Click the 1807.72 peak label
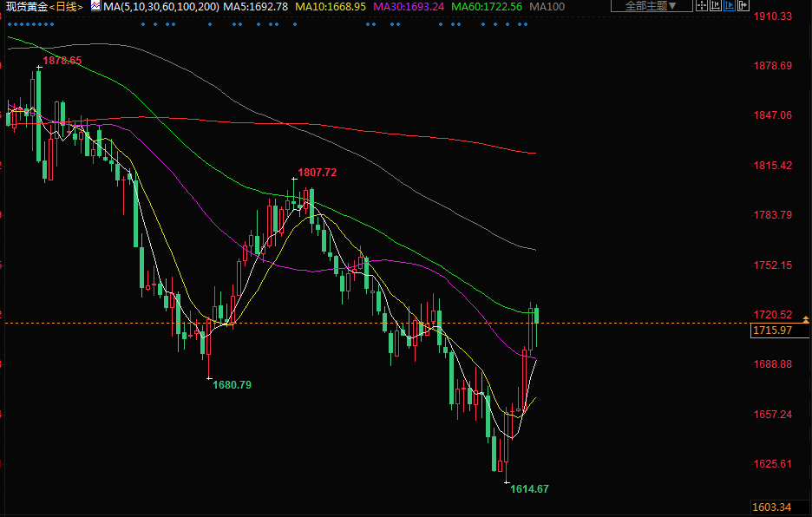Image resolution: width=812 pixels, height=517 pixels. coord(317,173)
